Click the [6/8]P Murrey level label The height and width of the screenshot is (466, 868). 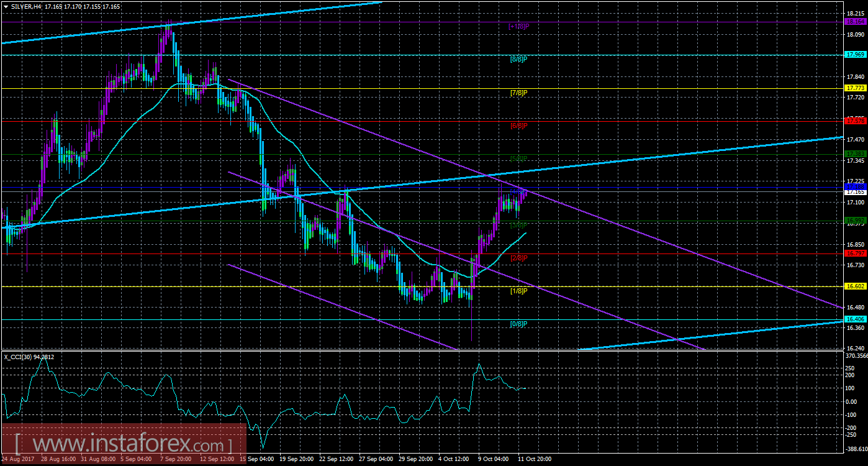518,126
